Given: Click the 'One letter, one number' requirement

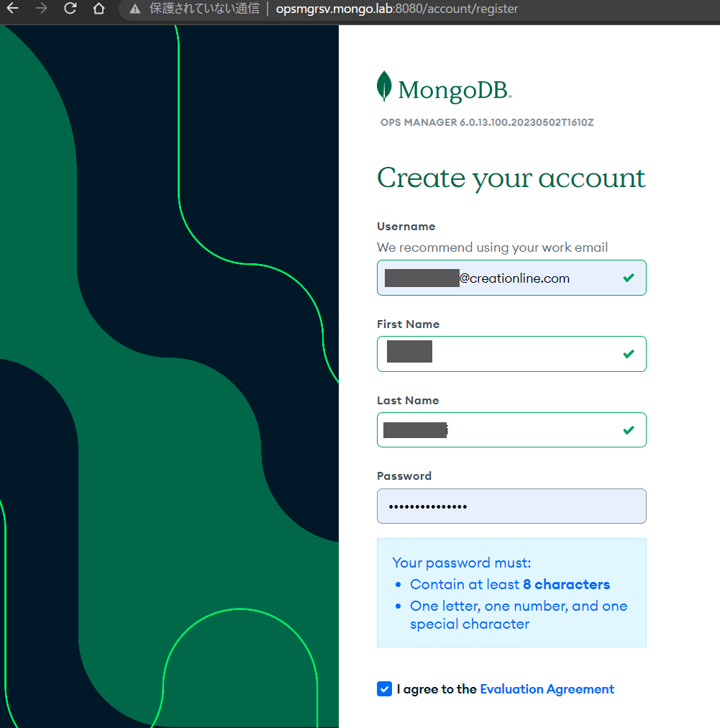Looking at the screenshot, I should click(519, 615).
